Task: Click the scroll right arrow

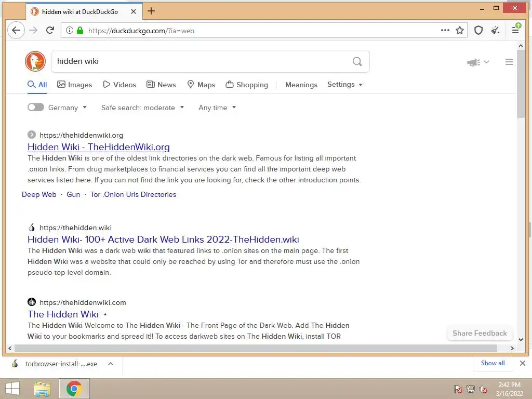Action: [512, 348]
